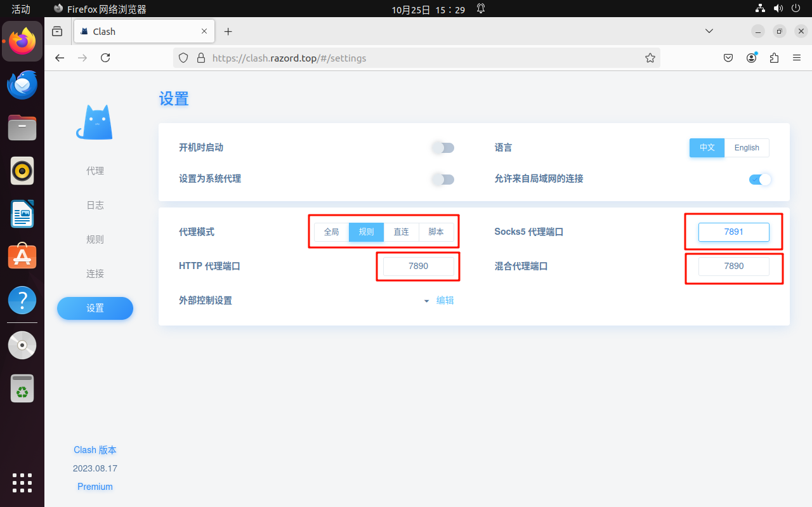
Task: Open the list all tabs chevron
Action: [709, 31]
